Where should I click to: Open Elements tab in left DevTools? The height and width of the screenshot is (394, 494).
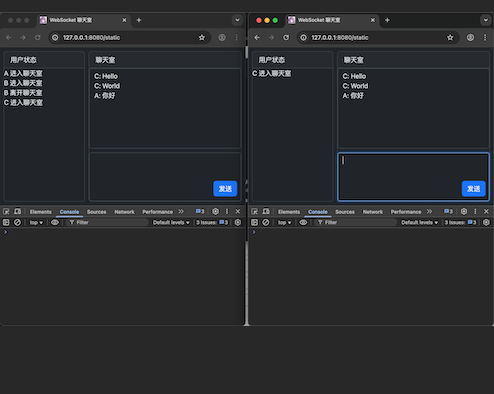(x=41, y=212)
